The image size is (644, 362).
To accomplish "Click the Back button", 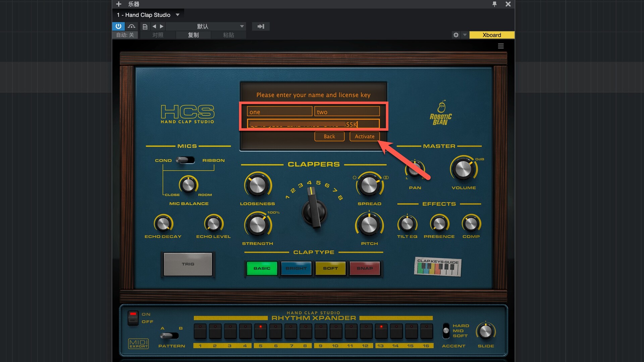I will 329,136.
